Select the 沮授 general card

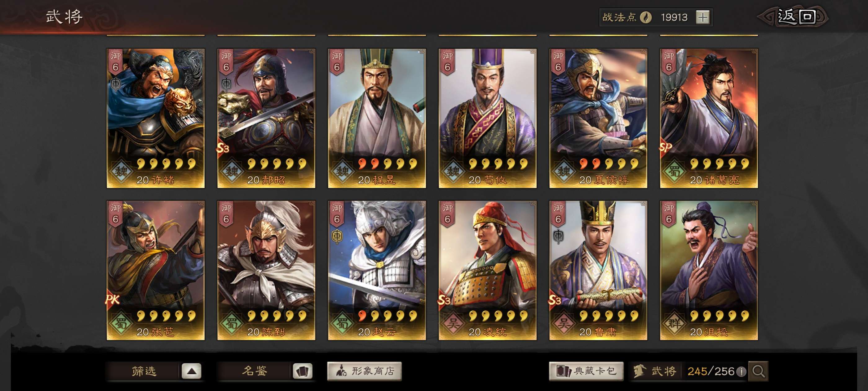709,271
